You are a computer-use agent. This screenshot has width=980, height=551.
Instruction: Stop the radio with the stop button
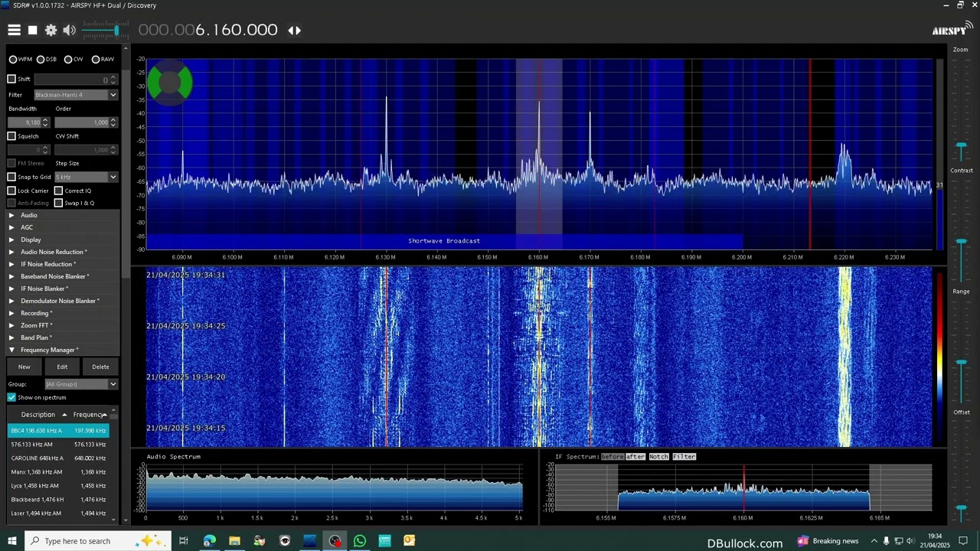coord(33,30)
